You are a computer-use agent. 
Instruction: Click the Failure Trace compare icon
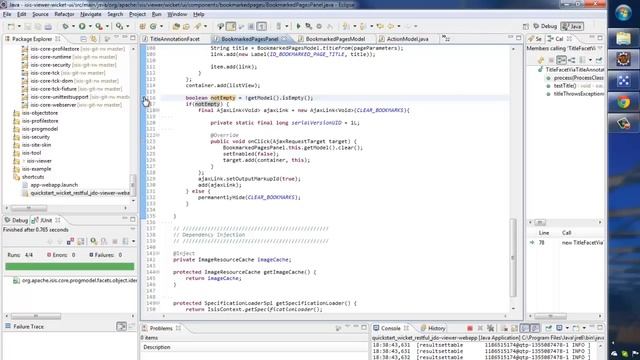pyautogui.click(x=121, y=327)
